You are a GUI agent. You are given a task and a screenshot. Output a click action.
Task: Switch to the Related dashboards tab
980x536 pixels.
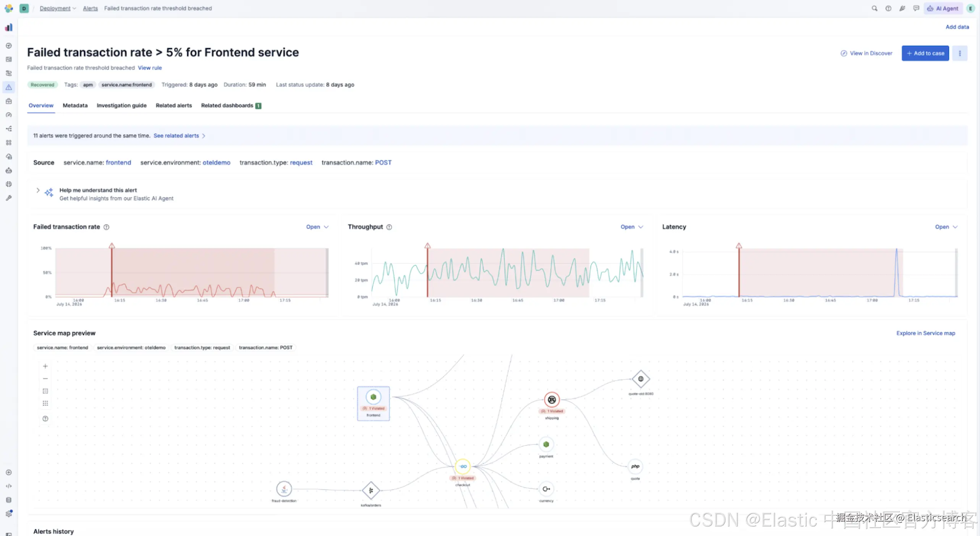tap(231, 105)
